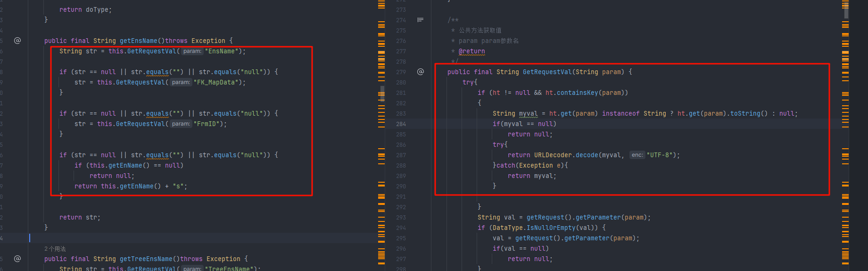Click the instanceof keyword on line 283
868x271 pixels.
tap(620, 113)
